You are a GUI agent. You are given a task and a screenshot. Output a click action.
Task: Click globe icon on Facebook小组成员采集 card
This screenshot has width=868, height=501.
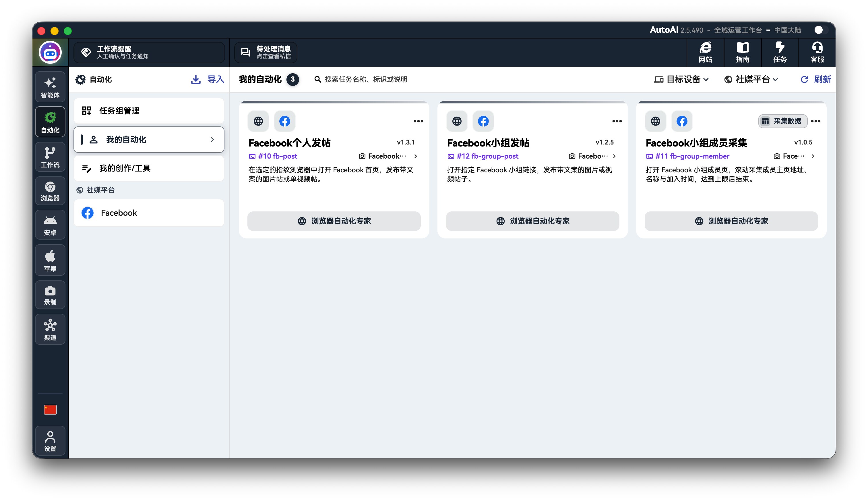click(x=656, y=121)
